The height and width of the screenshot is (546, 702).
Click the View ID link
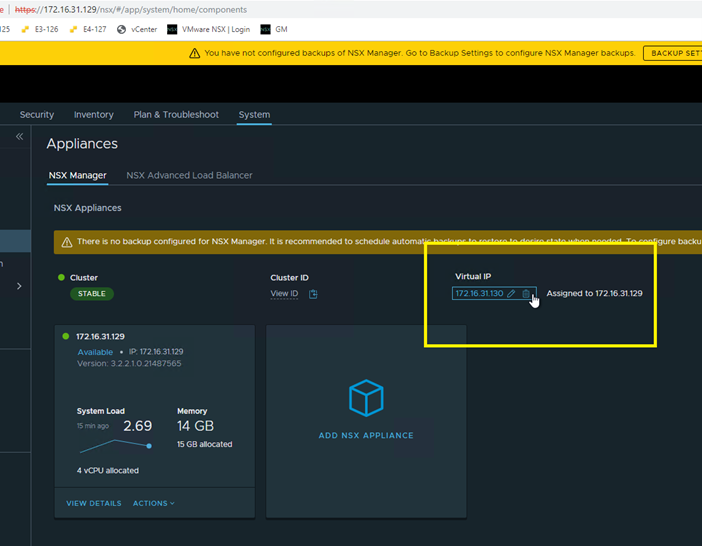(284, 294)
